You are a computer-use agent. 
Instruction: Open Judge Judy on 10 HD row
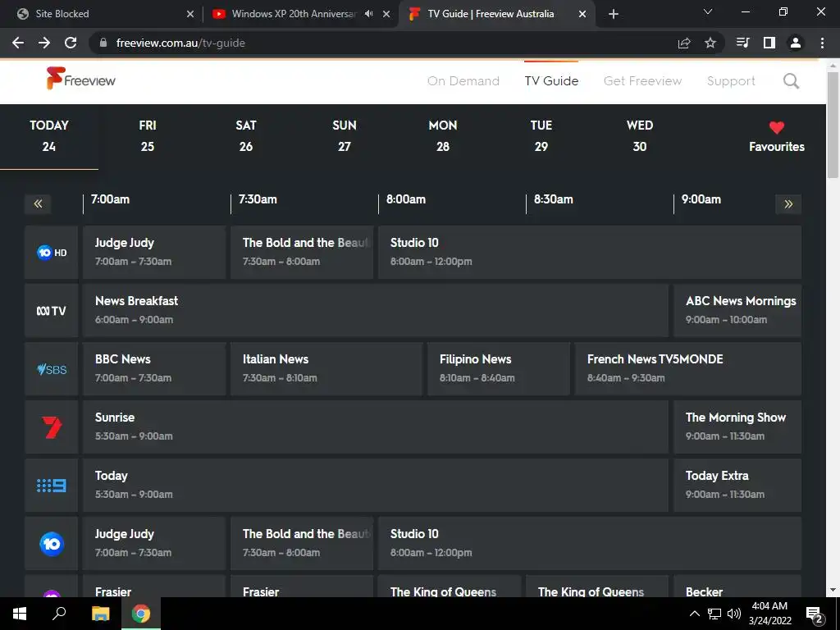tap(154, 253)
